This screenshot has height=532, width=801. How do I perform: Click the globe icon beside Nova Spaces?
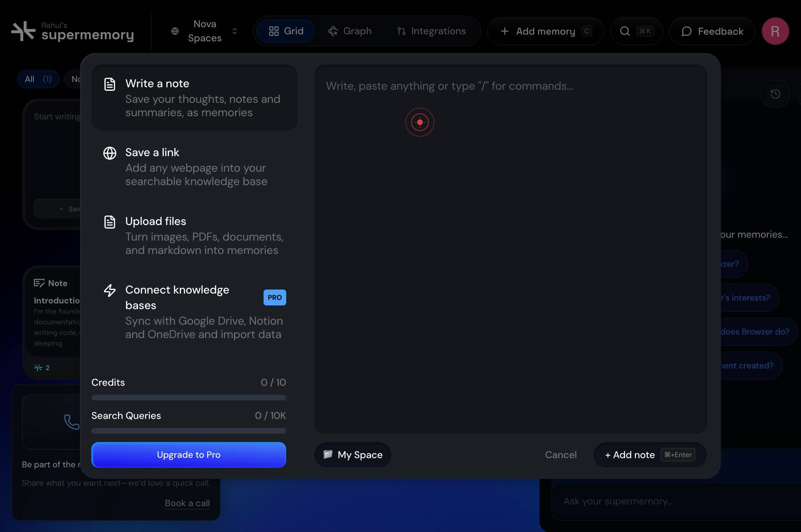[x=175, y=31]
